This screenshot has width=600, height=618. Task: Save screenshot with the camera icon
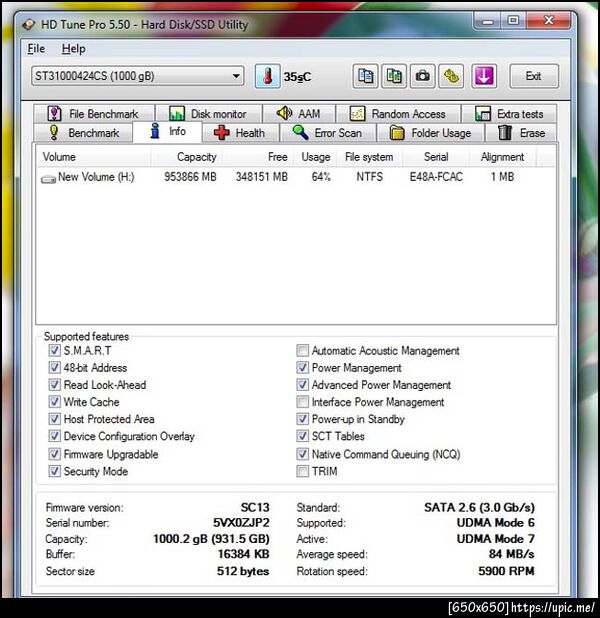(423, 76)
